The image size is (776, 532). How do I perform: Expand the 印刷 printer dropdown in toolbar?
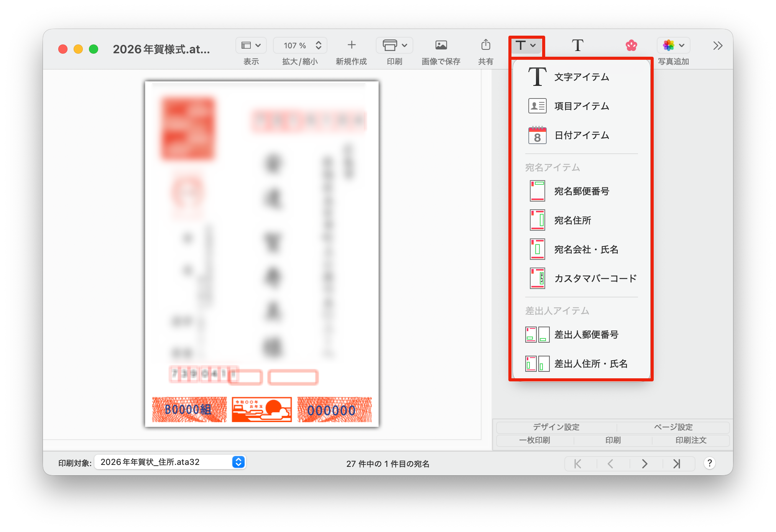[395, 46]
